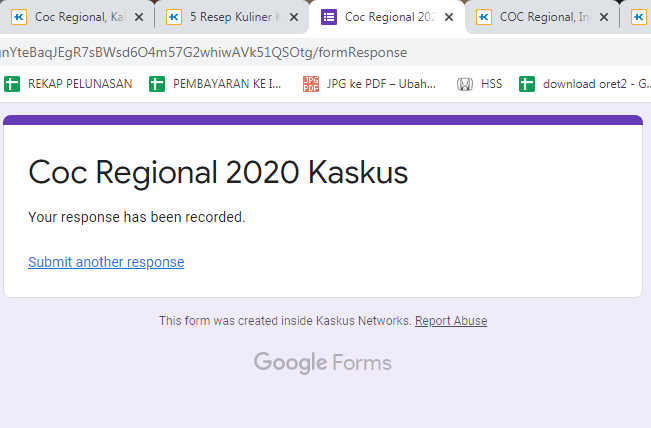Close the 'Coc Regional 202' Forms tab
This screenshot has width=651, height=428.
pyautogui.click(x=449, y=17)
